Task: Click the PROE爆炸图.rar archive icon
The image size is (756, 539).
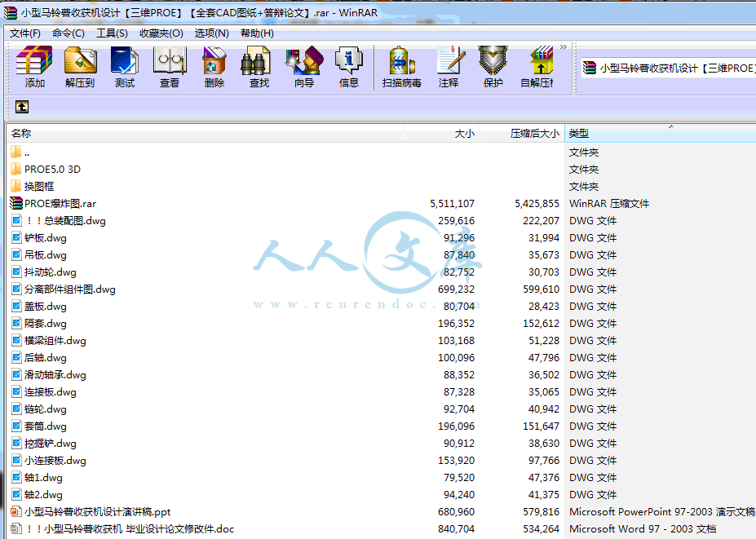Action: [16, 204]
